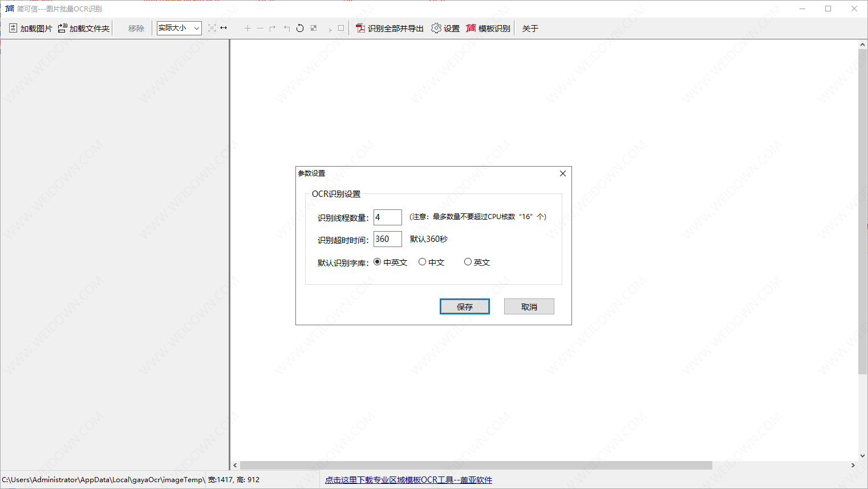Click the 盖亚软件 download link in status bar
The height and width of the screenshot is (489, 868).
(x=408, y=480)
